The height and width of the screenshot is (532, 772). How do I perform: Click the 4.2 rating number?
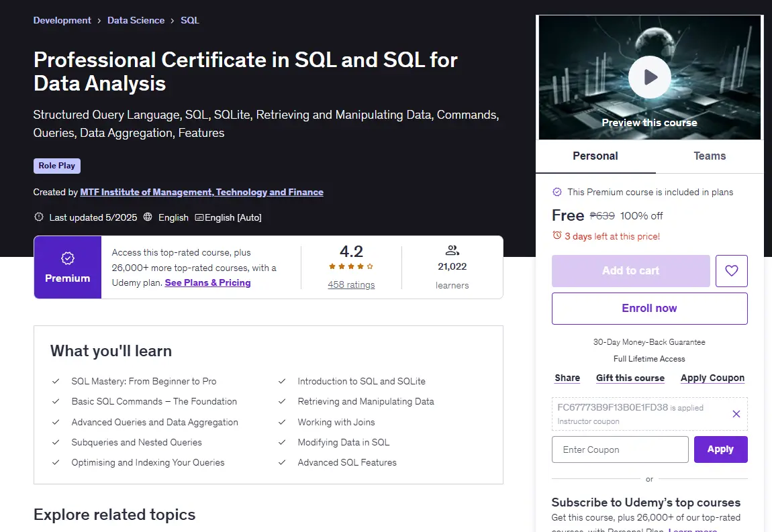pyautogui.click(x=351, y=252)
